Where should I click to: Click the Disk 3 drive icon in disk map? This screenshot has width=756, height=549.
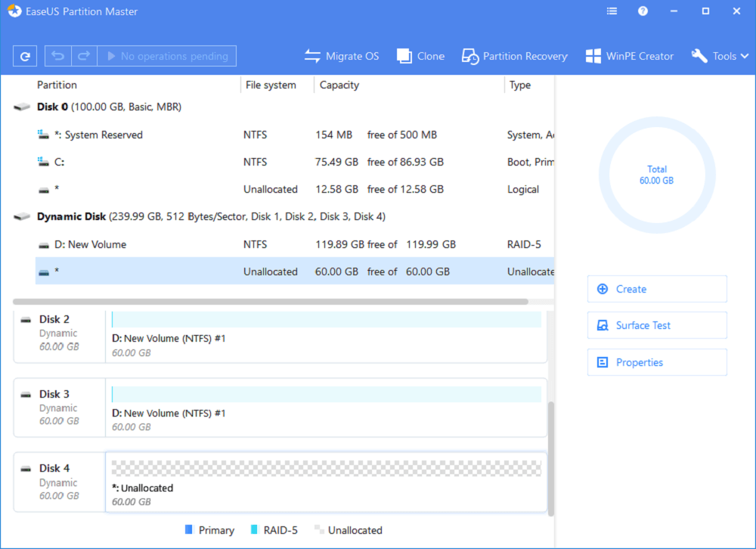26,395
